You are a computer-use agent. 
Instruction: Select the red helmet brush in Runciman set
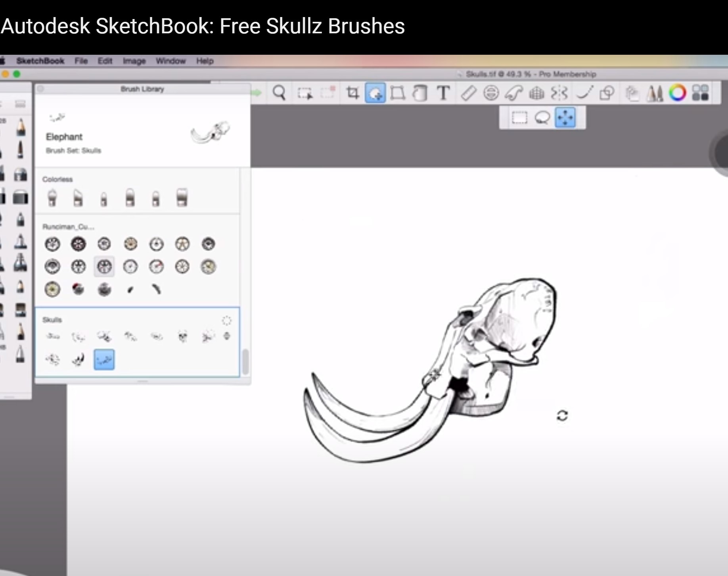78,289
